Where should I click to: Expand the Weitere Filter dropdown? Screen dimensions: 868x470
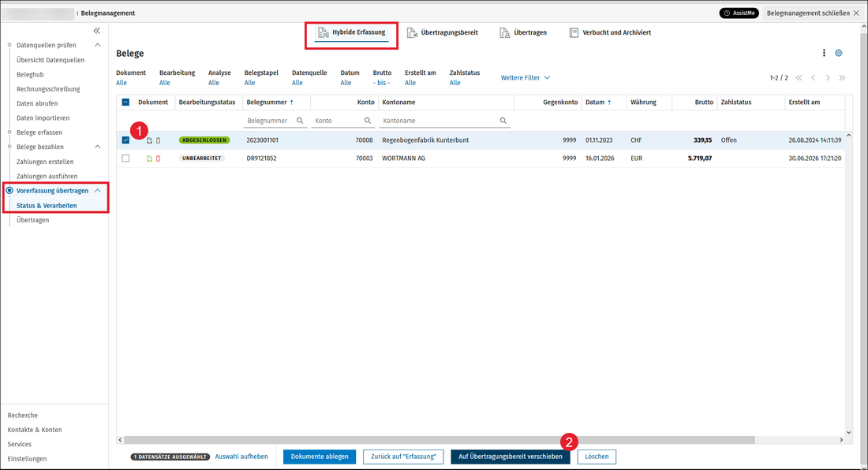pos(526,78)
